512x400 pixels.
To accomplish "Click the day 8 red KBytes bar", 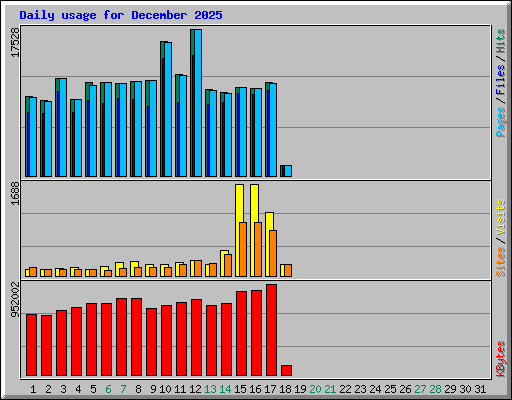I will pyautogui.click(x=136, y=337).
